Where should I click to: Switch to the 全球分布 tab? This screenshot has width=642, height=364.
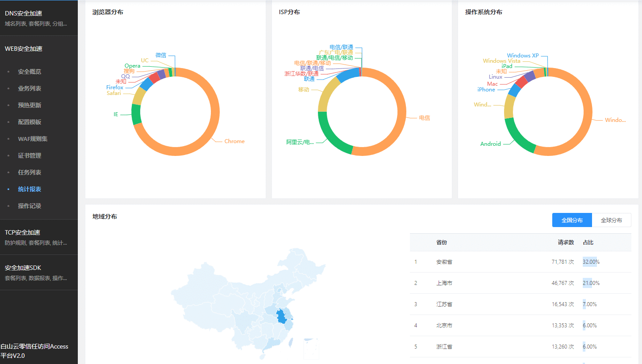(x=611, y=220)
